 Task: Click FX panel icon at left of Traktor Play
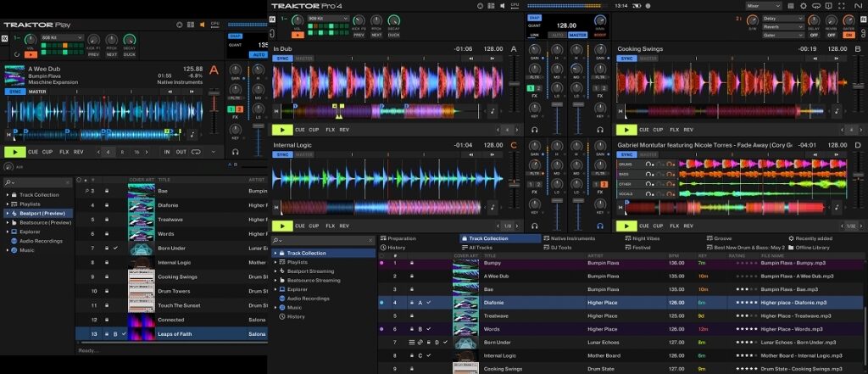(x=4, y=38)
